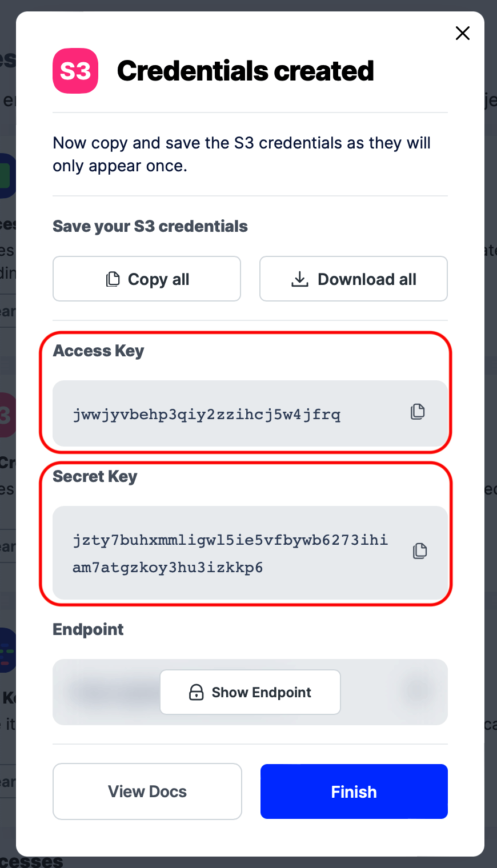Click the pink S3 logo icon
This screenshot has height=868, width=497.
coord(75,71)
